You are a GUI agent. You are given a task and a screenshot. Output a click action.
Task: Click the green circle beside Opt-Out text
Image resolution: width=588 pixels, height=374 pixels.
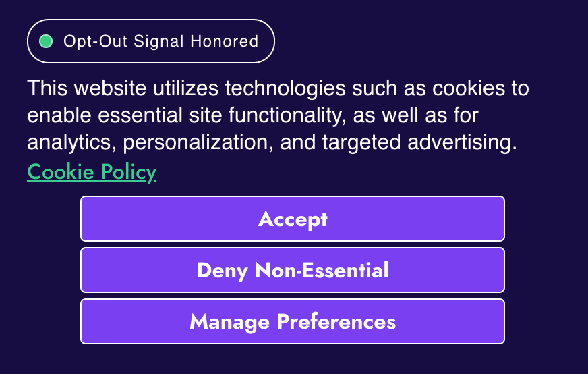[47, 41]
